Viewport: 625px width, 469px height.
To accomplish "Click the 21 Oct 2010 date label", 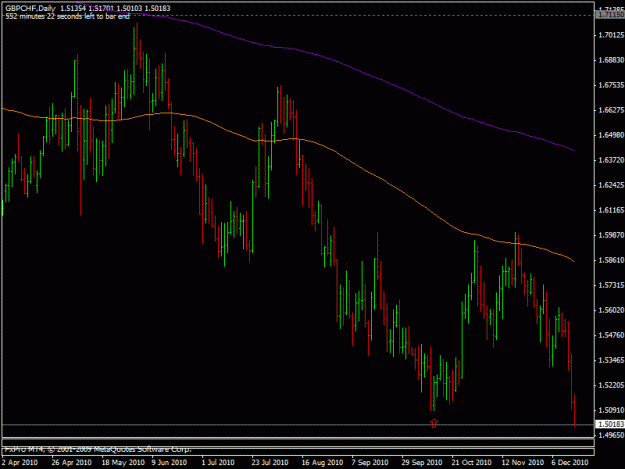I will [x=472, y=463].
